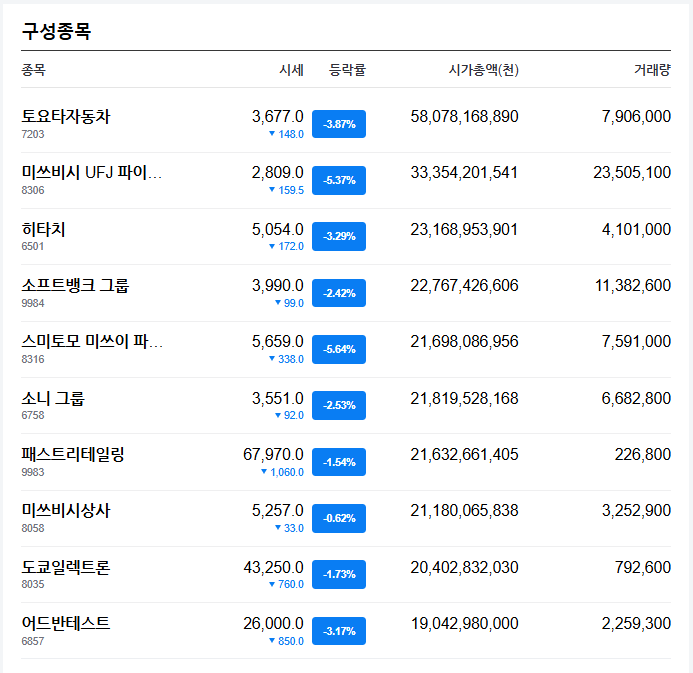
Task: Select price 3,677.0 for Toyota
Action: (278, 117)
